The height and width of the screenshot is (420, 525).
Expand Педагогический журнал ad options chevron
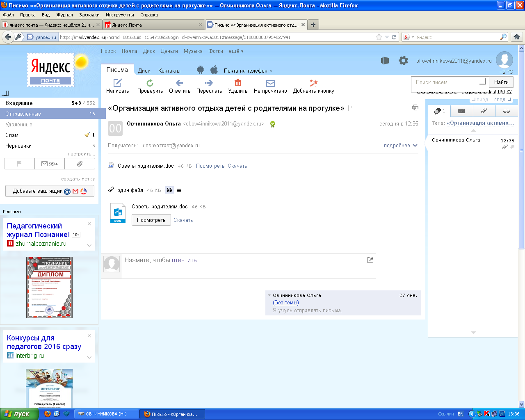click(x=89, y=245)
